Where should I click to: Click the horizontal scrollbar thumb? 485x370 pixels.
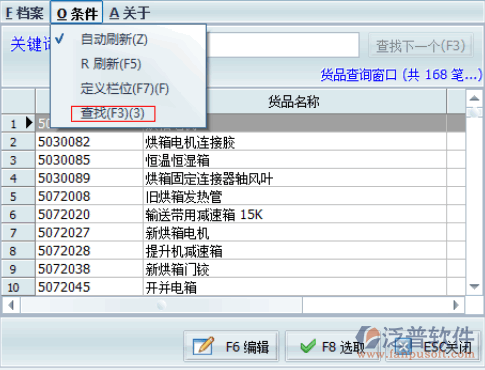coord(162,305)
